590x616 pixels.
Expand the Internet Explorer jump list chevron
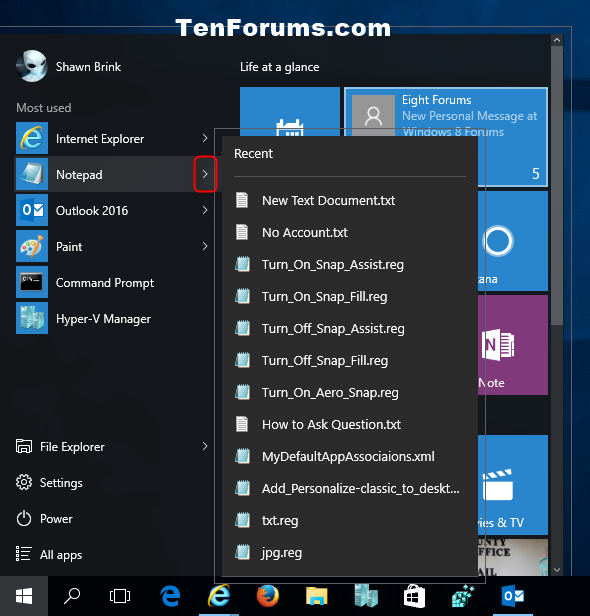[x=205, y=138]
